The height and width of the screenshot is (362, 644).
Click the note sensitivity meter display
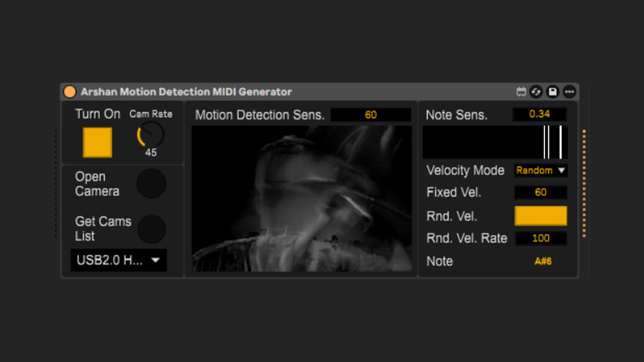pyautogui.click(x=495, y=142)
